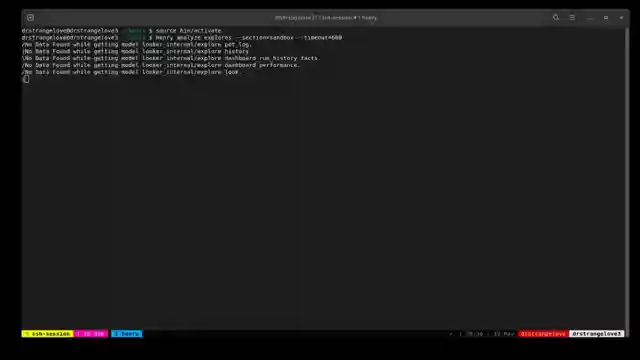This screenshot has height=360, width=640.
Task: Maximize the terminal window
Action: [606, 18]
